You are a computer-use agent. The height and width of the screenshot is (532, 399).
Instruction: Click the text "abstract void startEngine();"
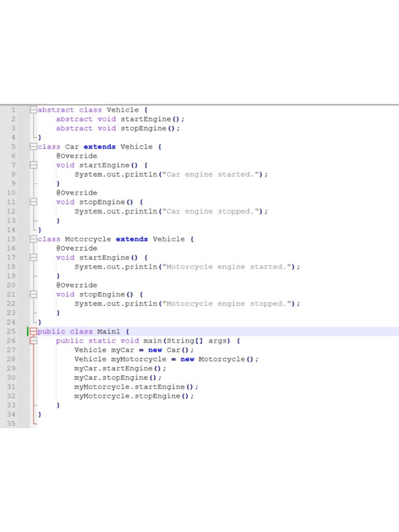[120, 119]
